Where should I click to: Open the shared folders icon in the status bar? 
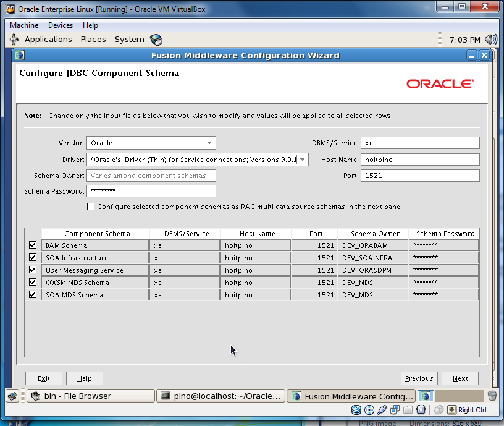coord(408,409)
